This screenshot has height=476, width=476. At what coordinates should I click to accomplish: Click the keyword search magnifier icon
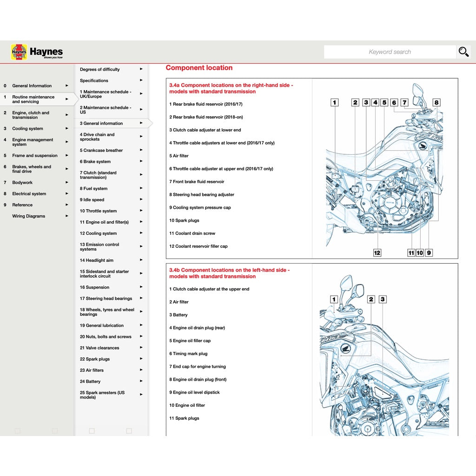coord(463,52)
